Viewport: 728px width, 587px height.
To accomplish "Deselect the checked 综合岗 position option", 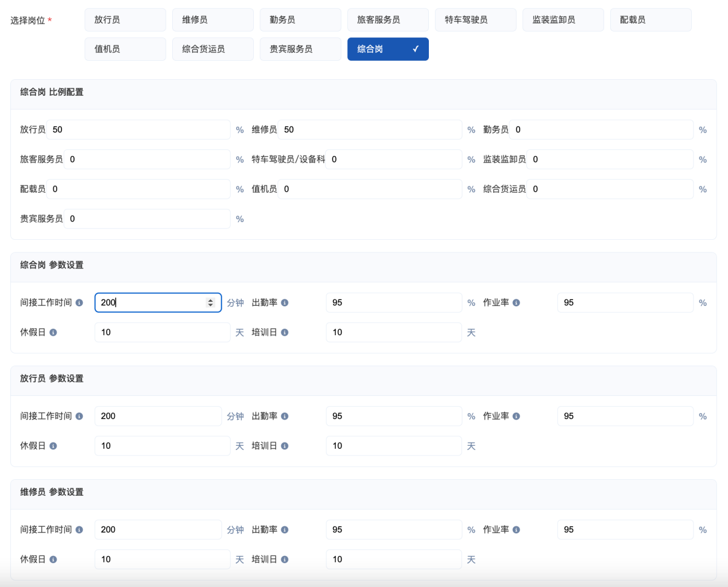I will tap(388, 49).
